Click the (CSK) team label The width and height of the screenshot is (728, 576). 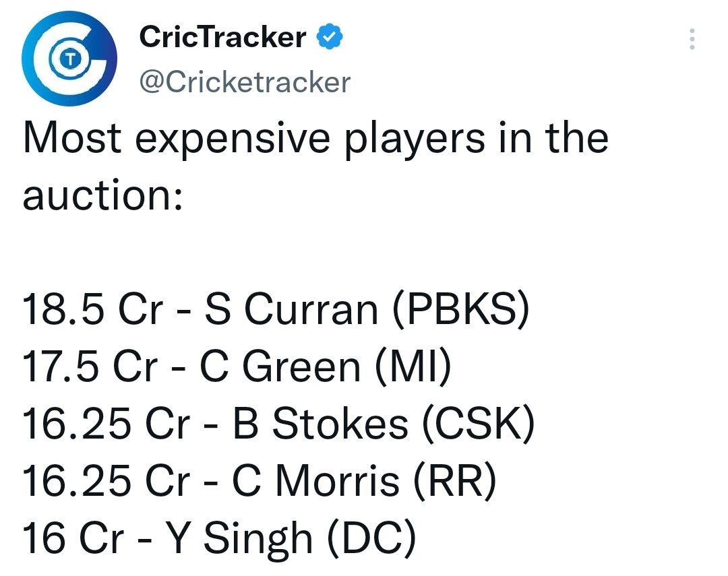pyautogui.click(x=479, y=424)
